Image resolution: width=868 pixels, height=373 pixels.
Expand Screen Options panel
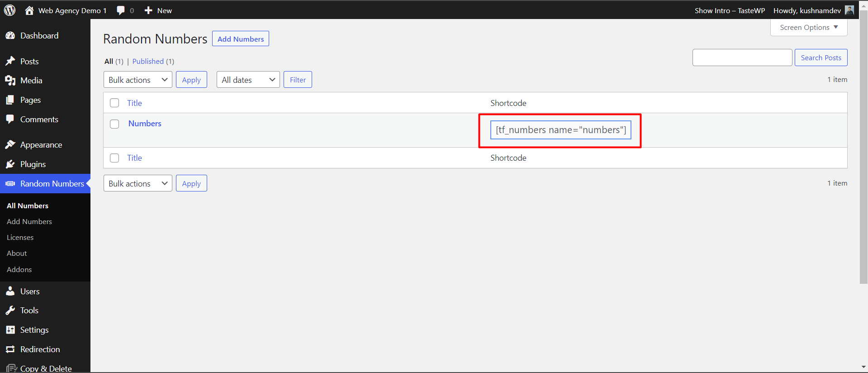point(809,27)
